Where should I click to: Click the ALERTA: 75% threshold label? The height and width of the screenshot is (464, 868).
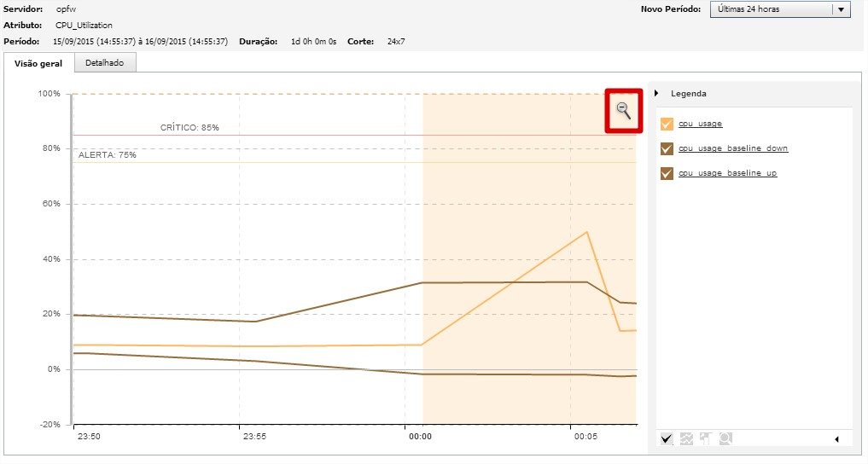108,155
